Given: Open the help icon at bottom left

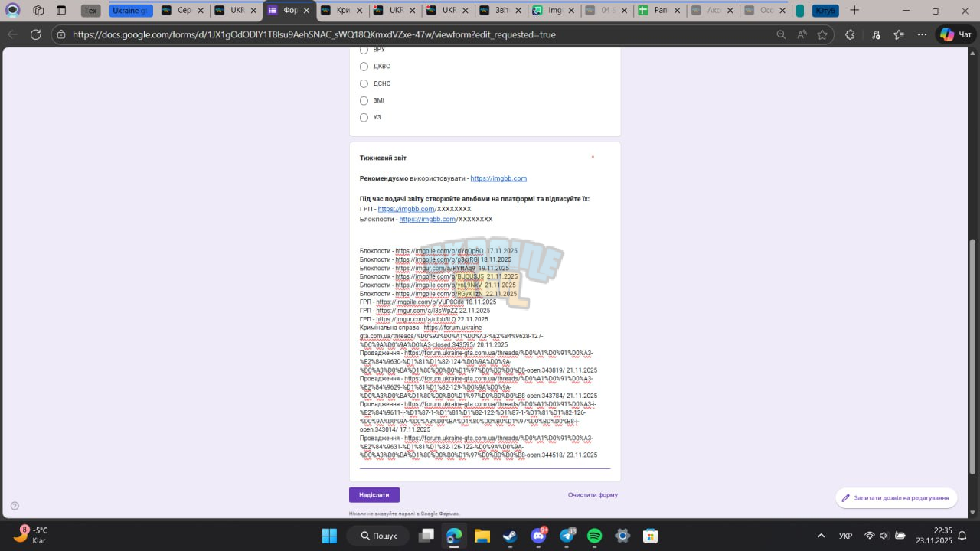Looking at the screenshot, I should point(15,506).
